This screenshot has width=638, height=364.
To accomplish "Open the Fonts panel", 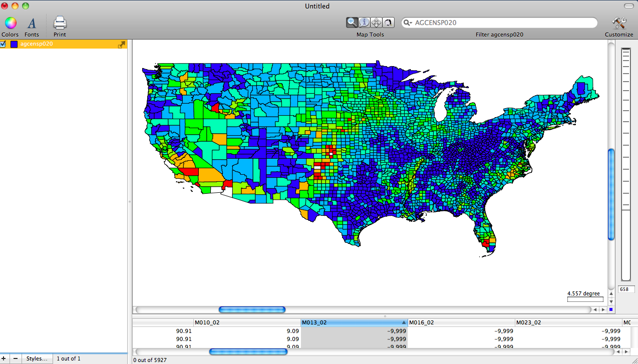I will pos(32,23).
